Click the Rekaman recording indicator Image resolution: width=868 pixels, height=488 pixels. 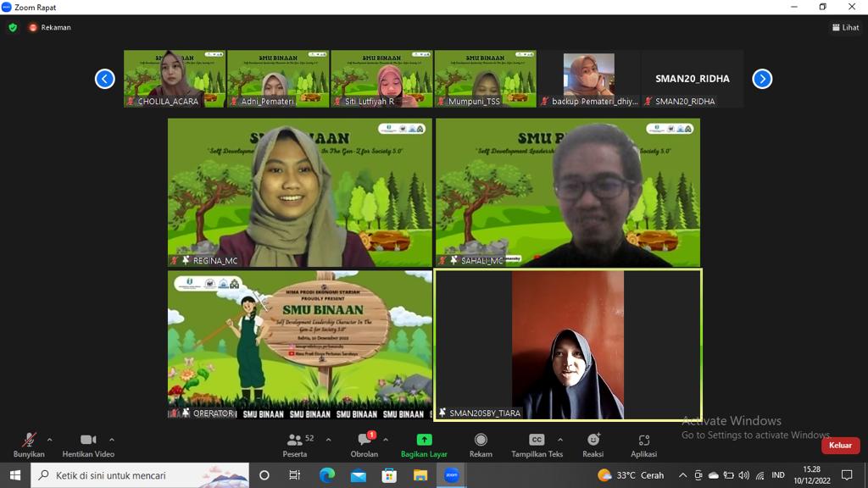[50, 27]
